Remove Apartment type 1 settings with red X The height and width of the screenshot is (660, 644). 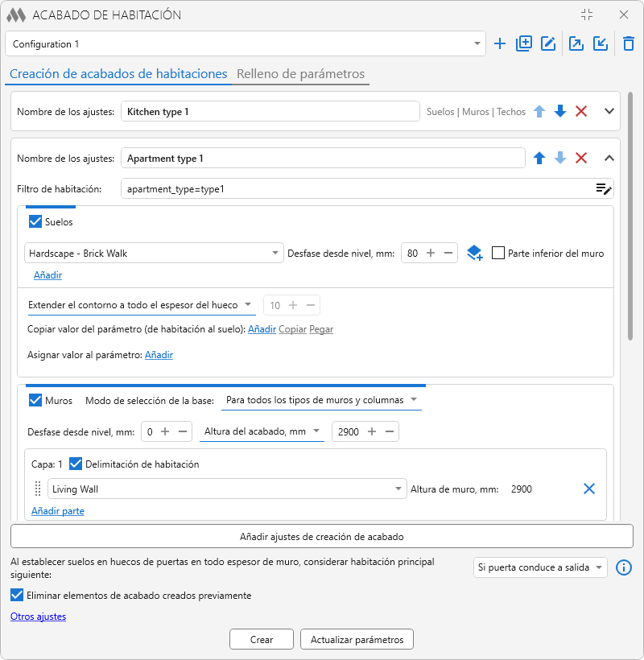coord(581,159)
